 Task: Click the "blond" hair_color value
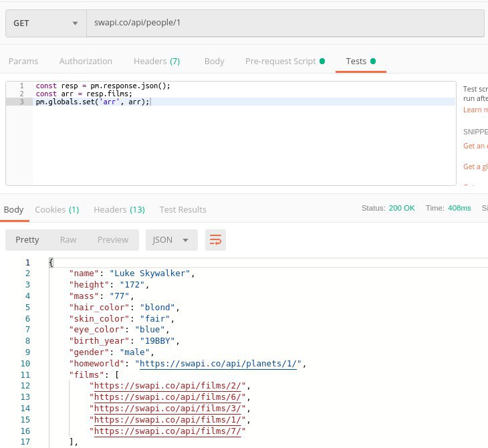(x=158, y=308)
